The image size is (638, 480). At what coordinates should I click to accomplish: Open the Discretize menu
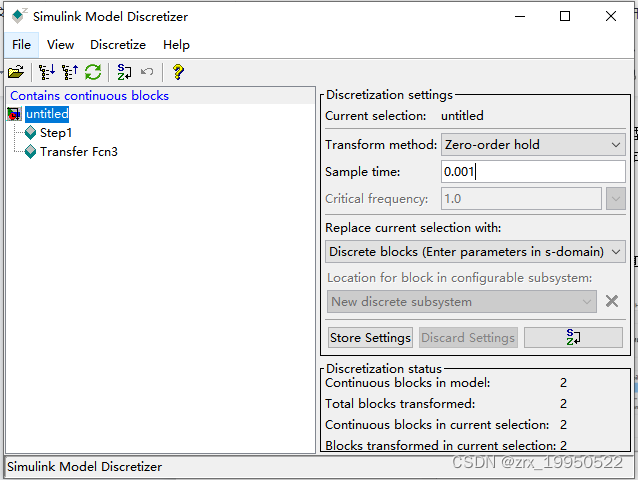pos(118,45)
